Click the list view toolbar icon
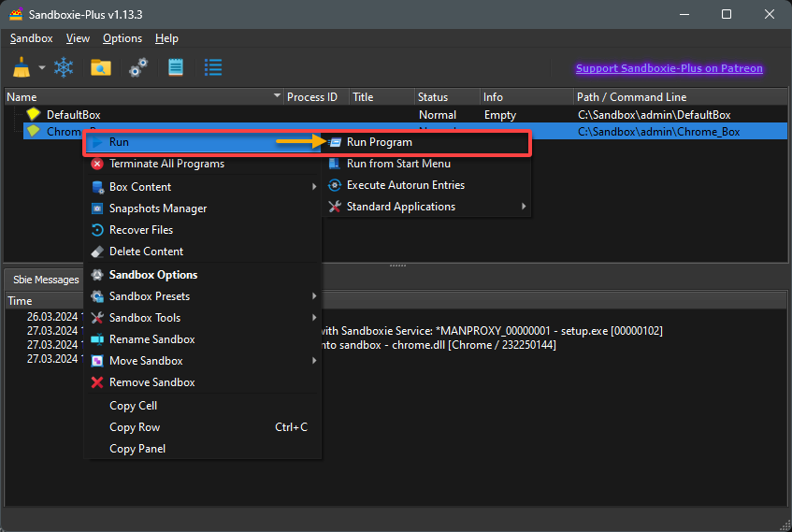This screenshot has width=792, height=532. [x=212, y=67]
